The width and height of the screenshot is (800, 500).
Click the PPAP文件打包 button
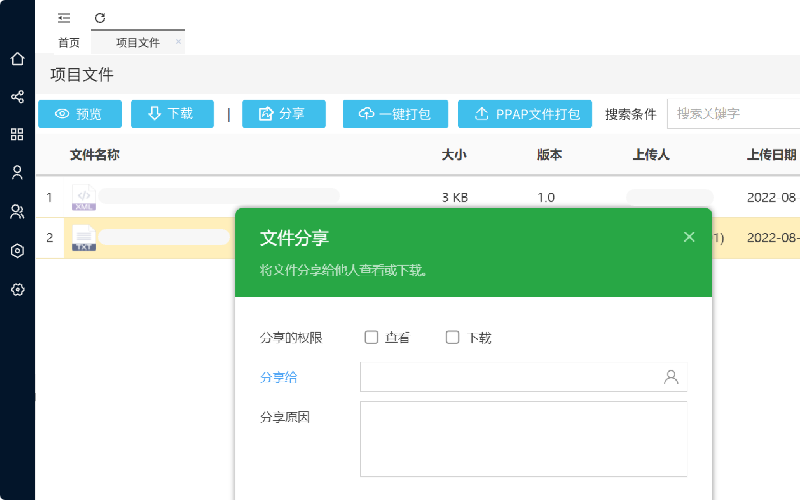point(525,114)
